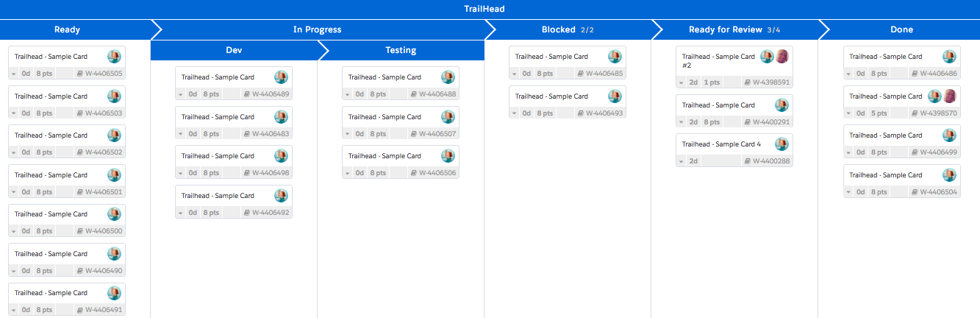The width and height of the screenshot is (980, 318).
Task: Open work item link W-4406490
Action: click(x=104, y=271)
